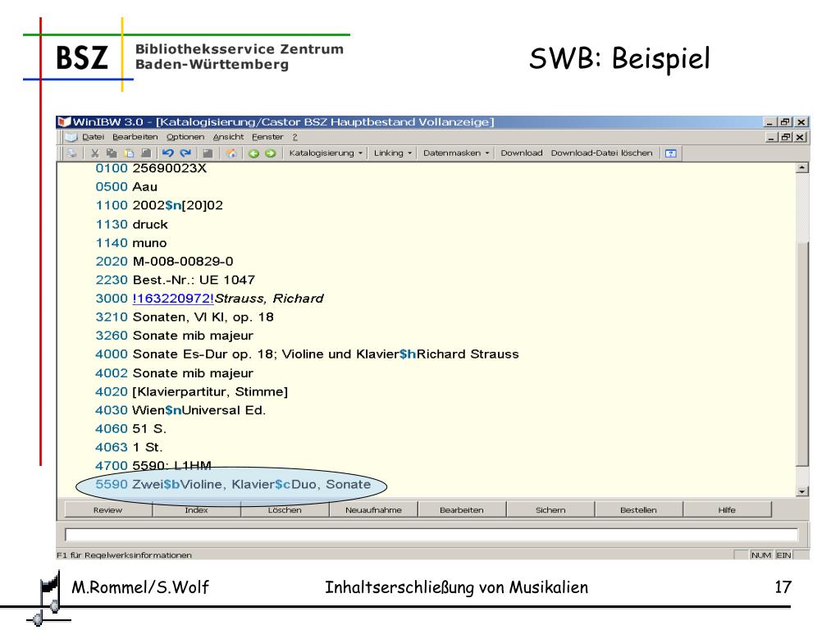Go forward with green right arrow
Image resolution: width=840 pixels, height=630 pixels.
[x=271, y=153]
